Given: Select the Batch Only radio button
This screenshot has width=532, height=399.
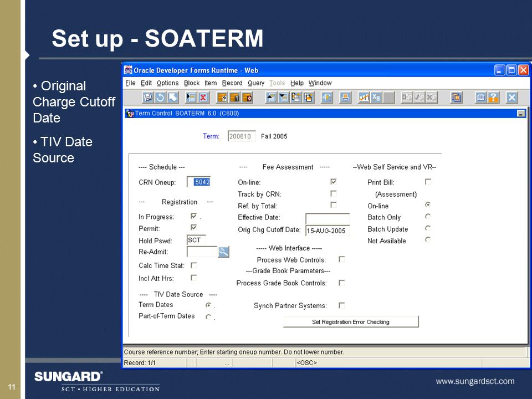Looking at the screenshot, I should 428,216.
